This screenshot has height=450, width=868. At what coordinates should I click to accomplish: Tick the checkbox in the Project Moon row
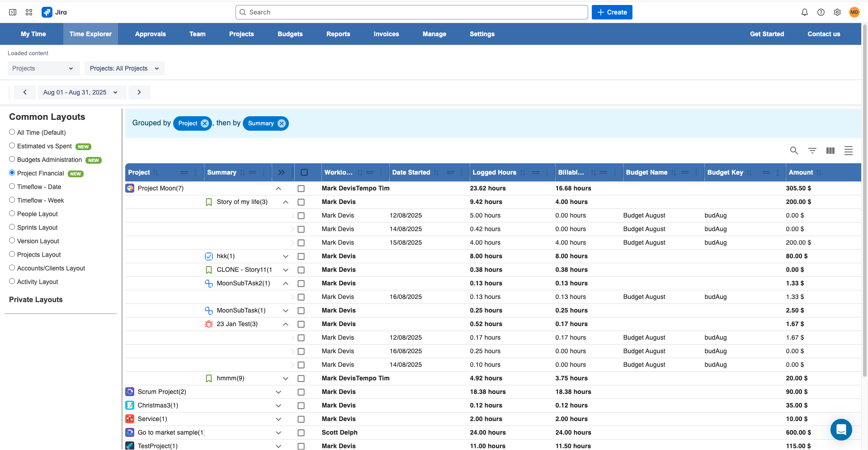301,189
